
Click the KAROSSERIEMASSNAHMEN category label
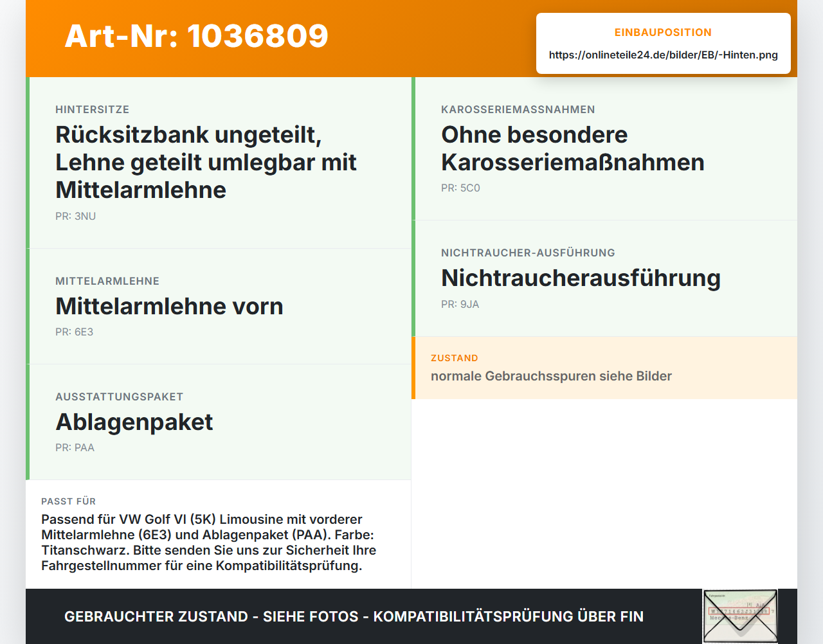518,109
